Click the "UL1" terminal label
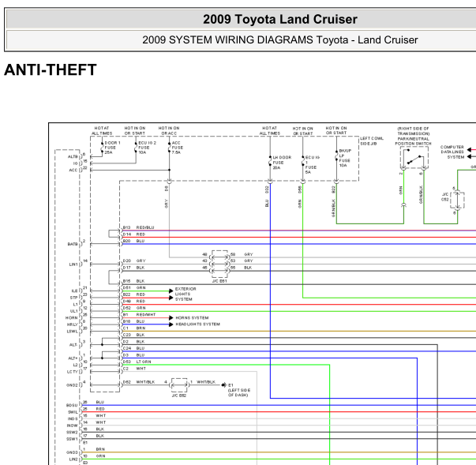This screenshot has width=476, height=465. [x=73, y=311]
